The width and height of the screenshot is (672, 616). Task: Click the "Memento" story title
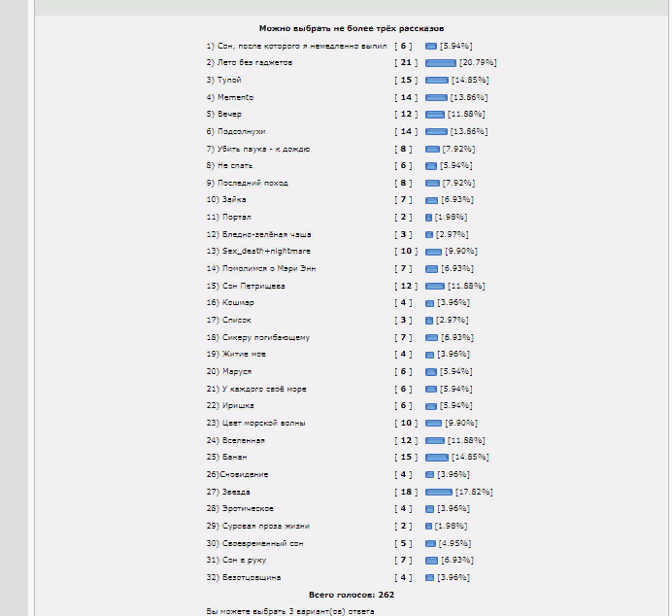point(237,97)
